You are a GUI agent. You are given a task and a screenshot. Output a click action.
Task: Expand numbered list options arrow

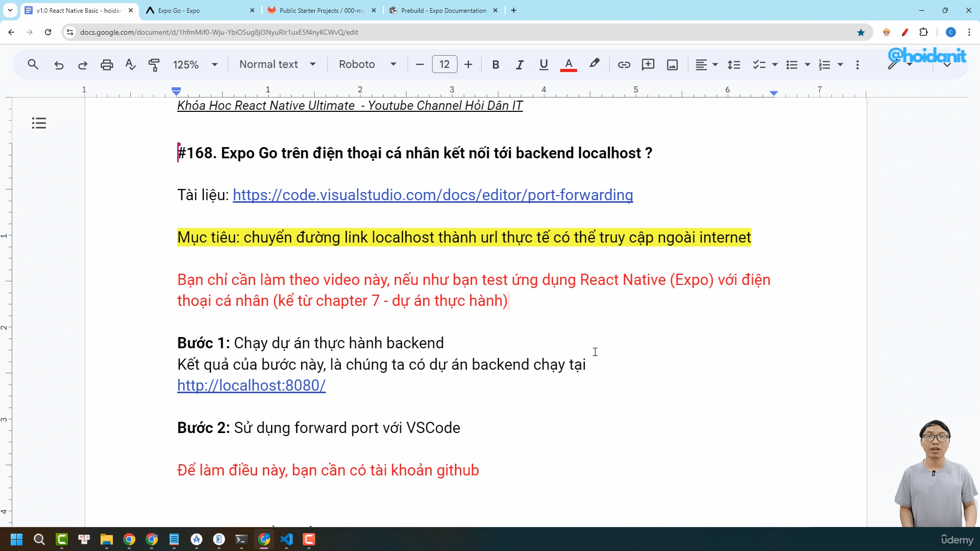[840, 65]
